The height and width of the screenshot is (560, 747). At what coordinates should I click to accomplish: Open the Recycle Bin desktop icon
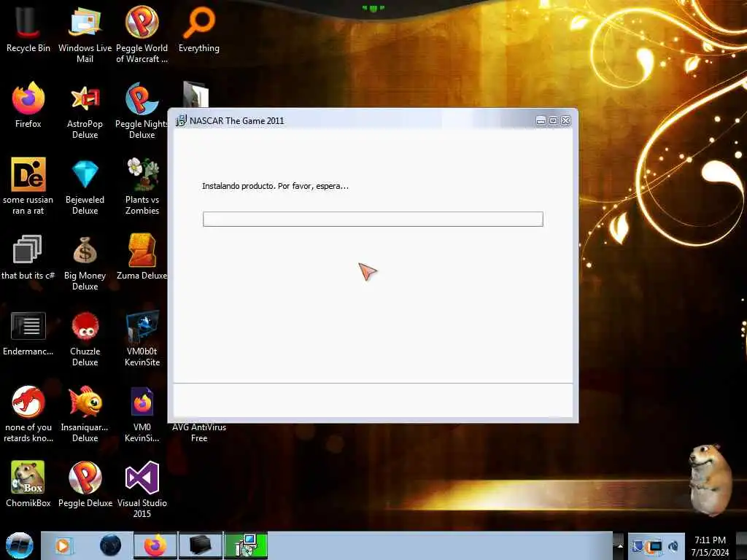point(28,29)
